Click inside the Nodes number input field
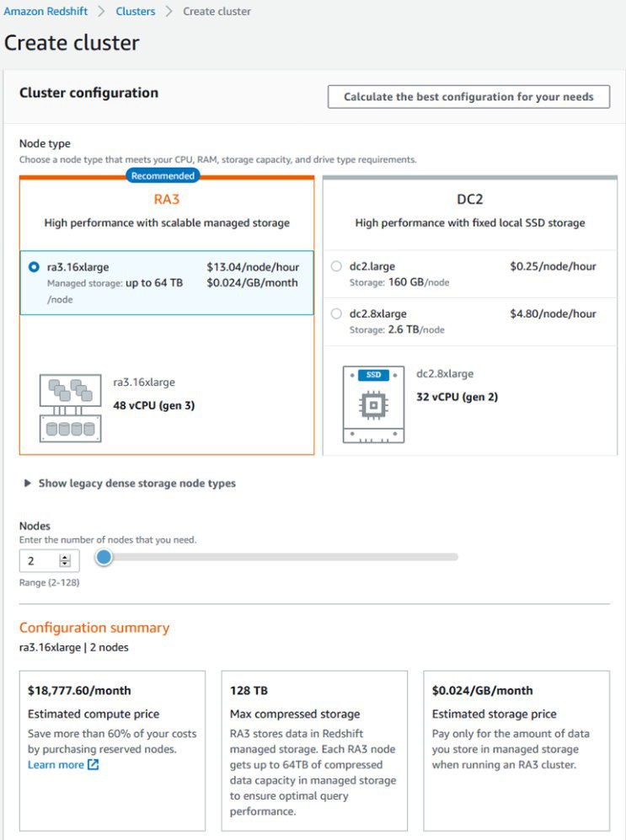Image resolution: width=626 pixels, height=840 pixels. tap(39, 560)
